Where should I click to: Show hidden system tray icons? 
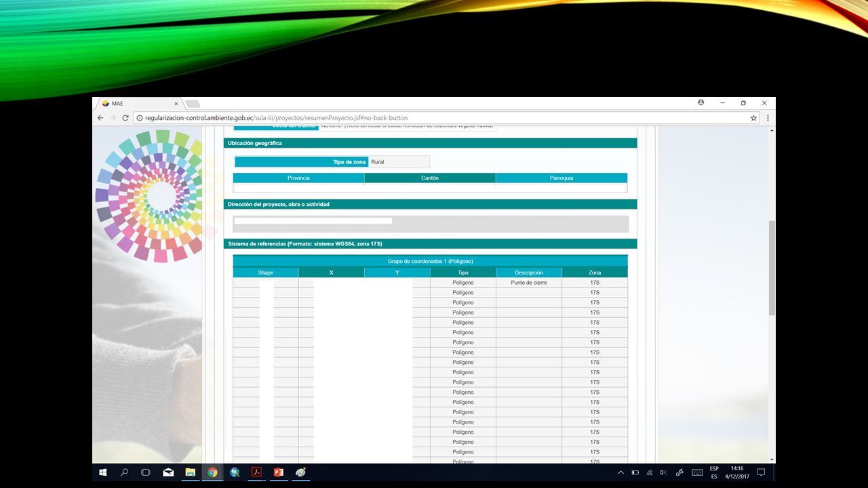coord(620,472)
